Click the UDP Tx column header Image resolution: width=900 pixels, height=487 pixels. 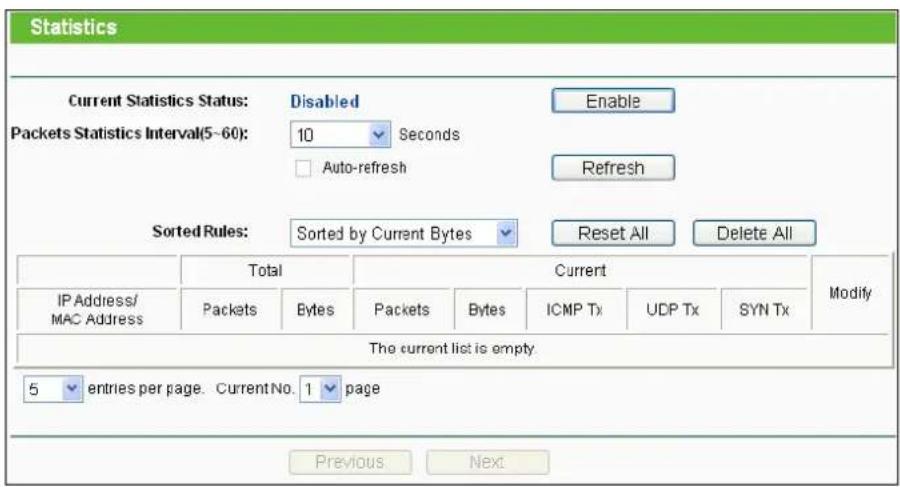pos(672,310)
